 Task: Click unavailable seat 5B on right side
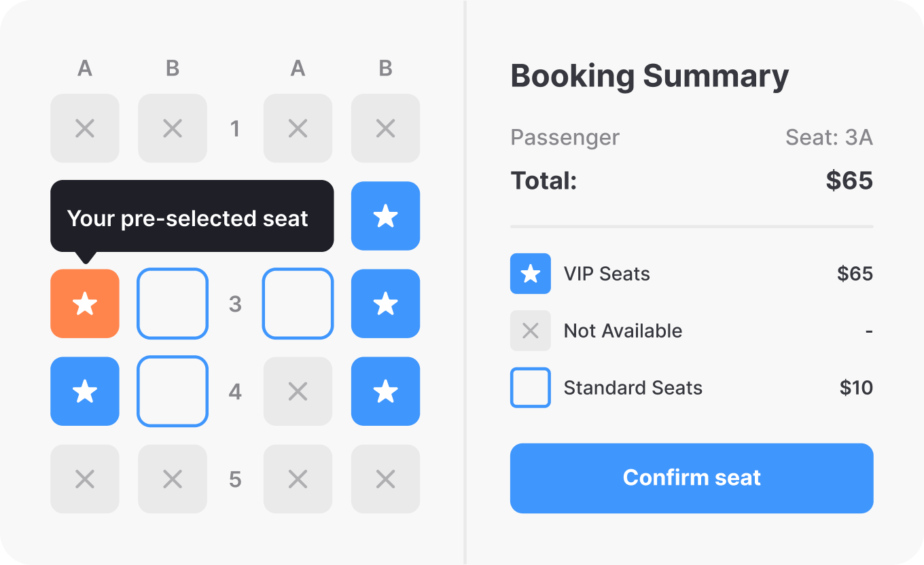coord(385,479)
